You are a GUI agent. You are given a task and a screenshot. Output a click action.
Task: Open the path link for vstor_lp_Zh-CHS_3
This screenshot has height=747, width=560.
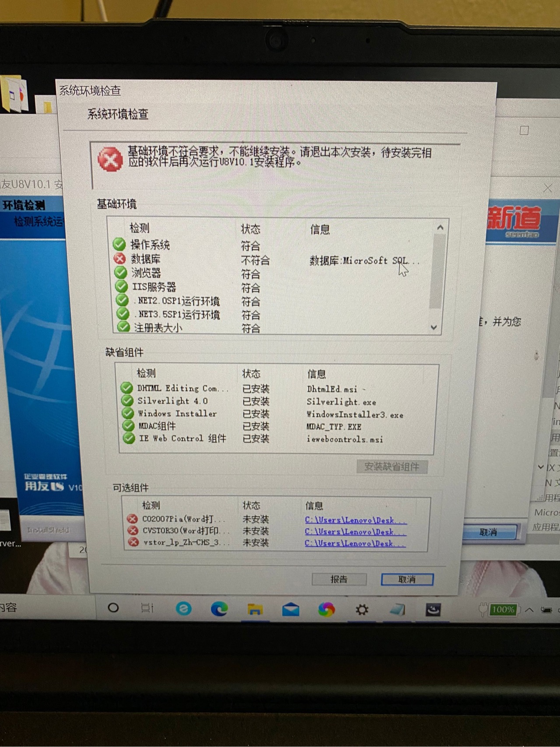[x=355, y=543]
